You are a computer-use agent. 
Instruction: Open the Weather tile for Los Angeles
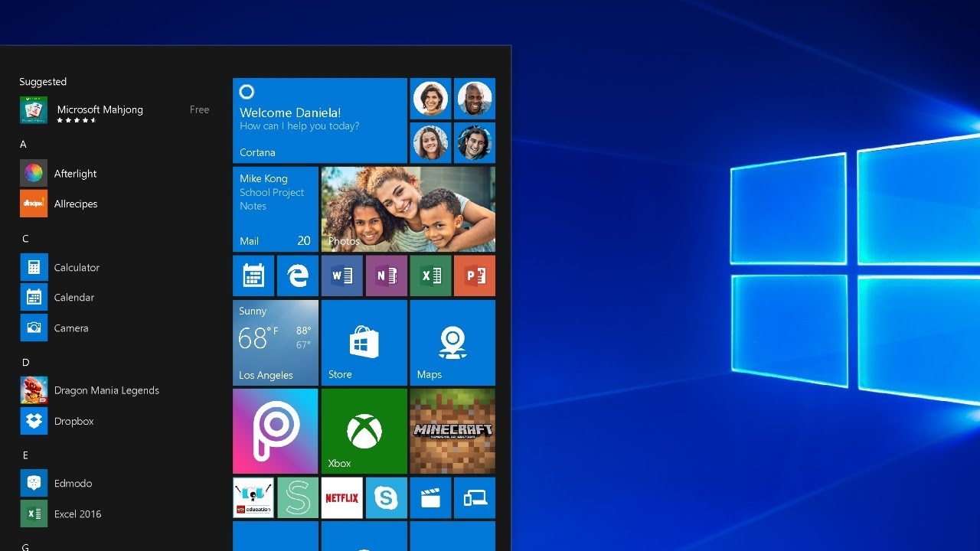[x=275, y=343]
